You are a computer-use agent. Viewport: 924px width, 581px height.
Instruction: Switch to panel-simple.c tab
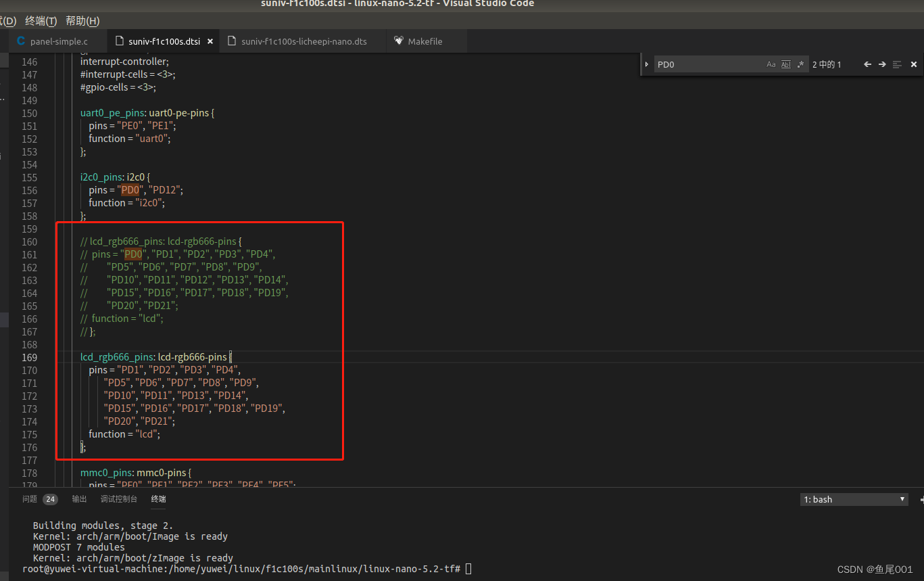click(x=59, y=41)
